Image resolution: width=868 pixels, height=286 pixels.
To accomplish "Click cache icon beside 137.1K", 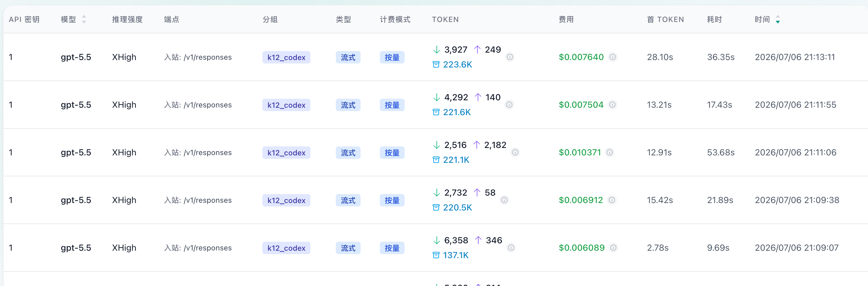I will tap(436, 255).
